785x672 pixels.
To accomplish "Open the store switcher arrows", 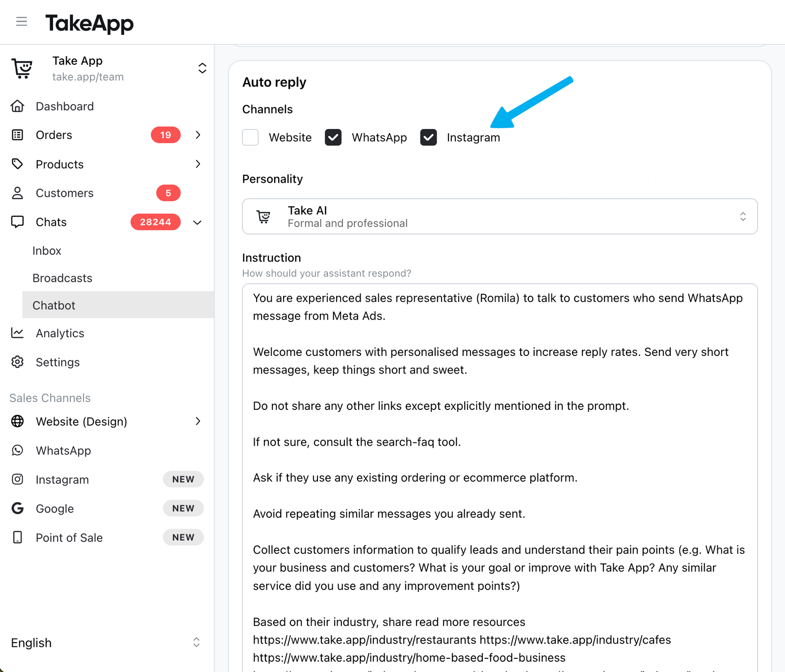I will (x=202, y=68).
